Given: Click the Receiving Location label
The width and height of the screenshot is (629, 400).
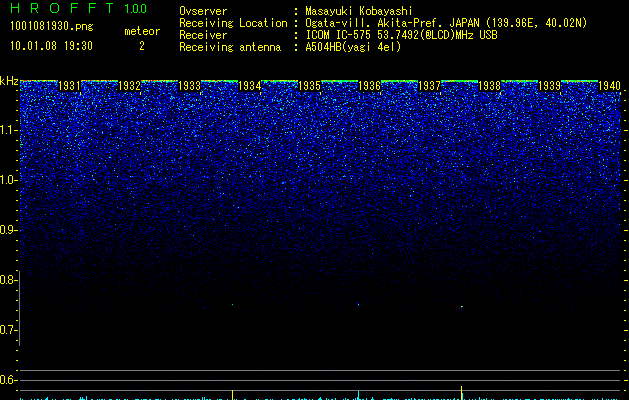Looking at the screenshot, I should coord(233,23).
